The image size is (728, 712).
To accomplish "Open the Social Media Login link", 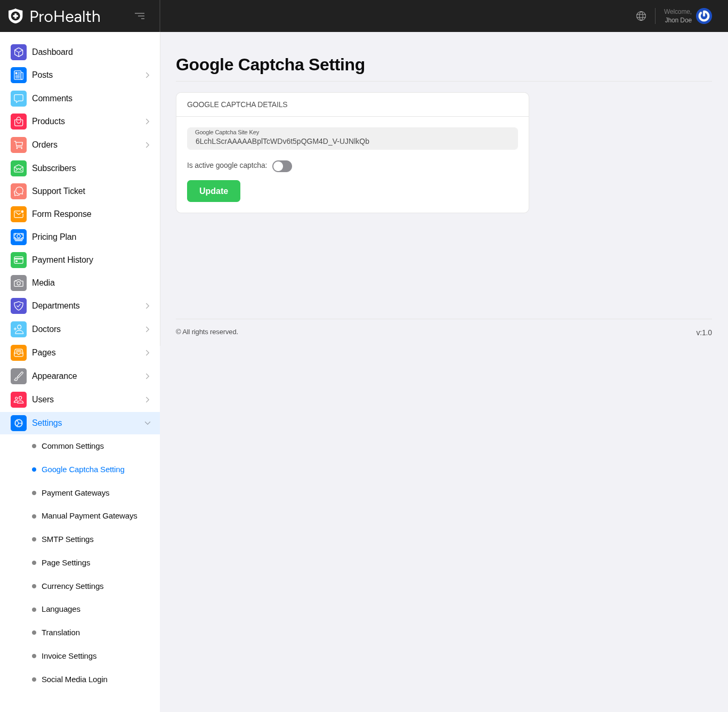I will pos(75,679).
